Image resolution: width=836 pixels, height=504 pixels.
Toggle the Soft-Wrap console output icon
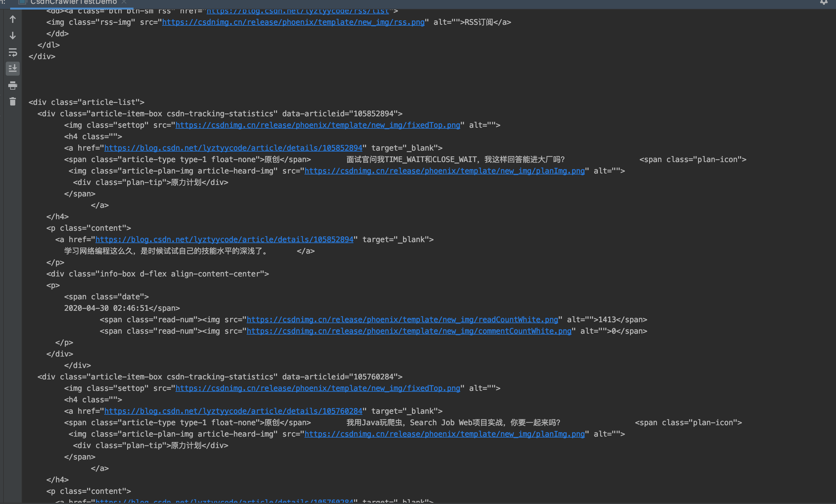(x=12, y=52)
